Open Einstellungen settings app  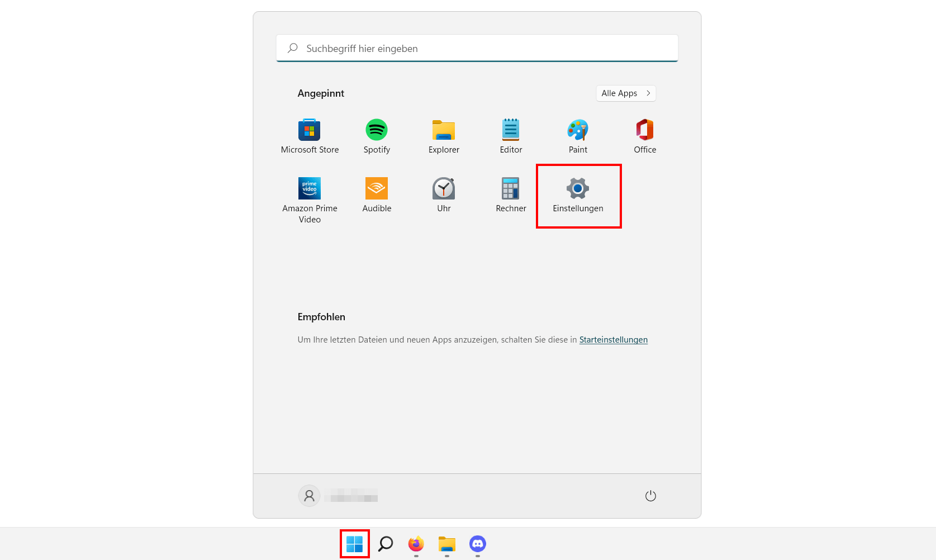[578, 195]
